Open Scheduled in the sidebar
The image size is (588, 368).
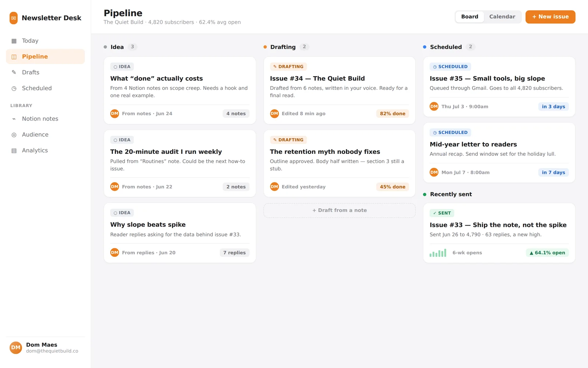tap(45, 88)
